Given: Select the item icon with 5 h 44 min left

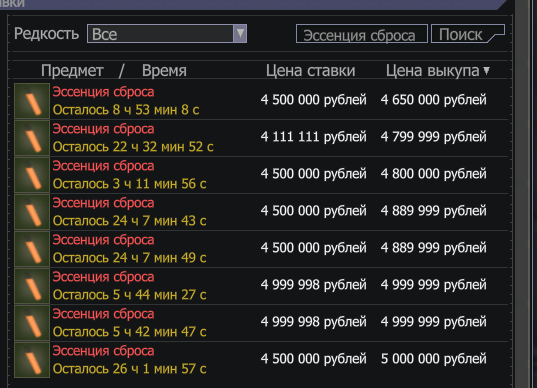Looking at the screenshot, I should [32, 286].
